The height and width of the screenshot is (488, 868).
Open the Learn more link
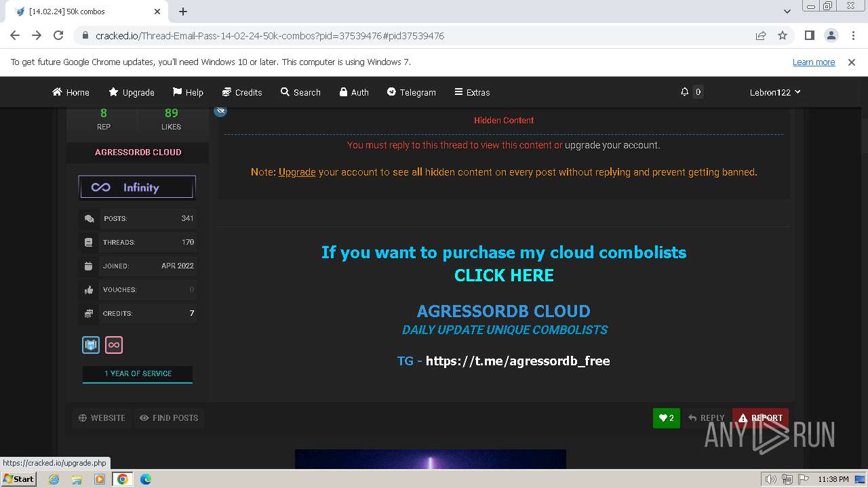(x=814, y=62)
